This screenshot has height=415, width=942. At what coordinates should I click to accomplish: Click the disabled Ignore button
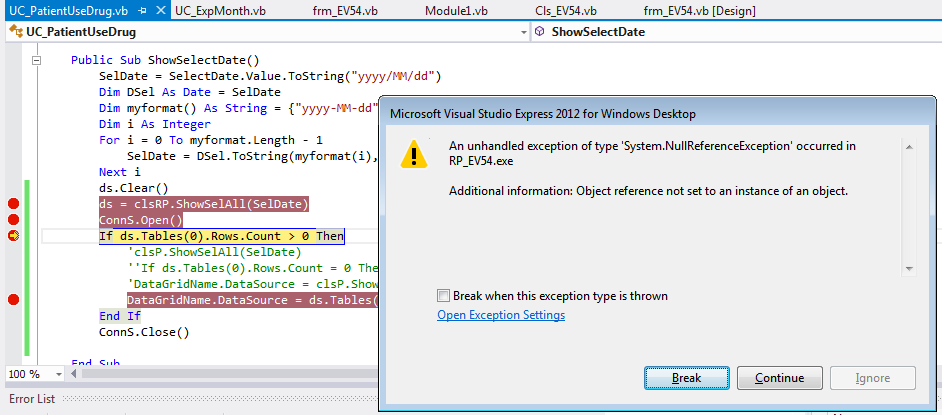pyautogui.click(x=872, y=378)
